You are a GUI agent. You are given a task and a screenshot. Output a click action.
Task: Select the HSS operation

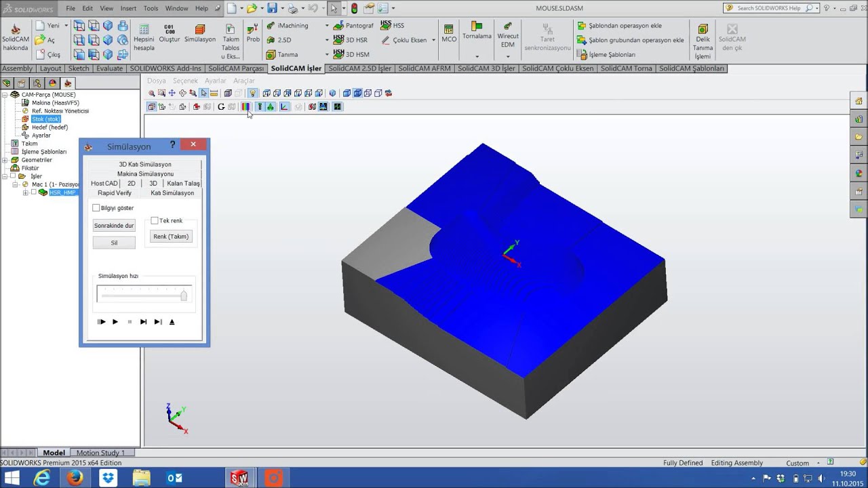coord(392,26)
